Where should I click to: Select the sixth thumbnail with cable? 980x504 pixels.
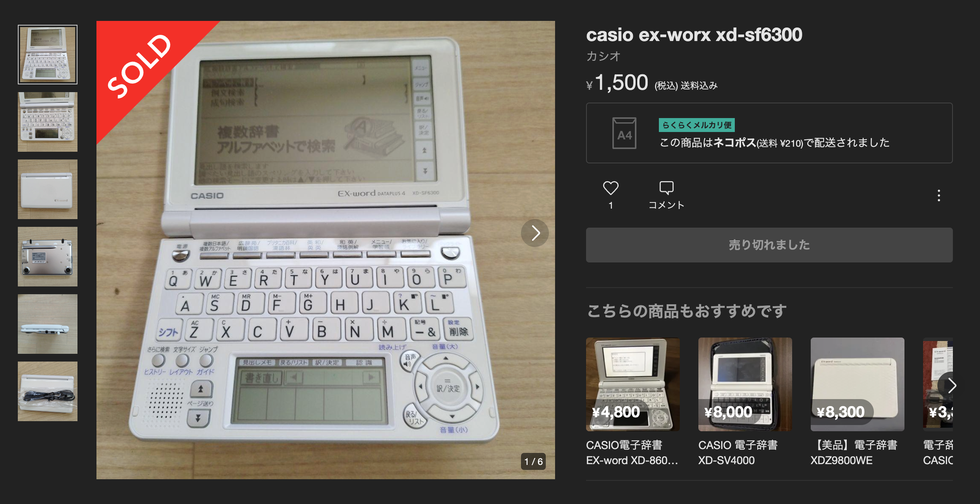click(48, 391)
